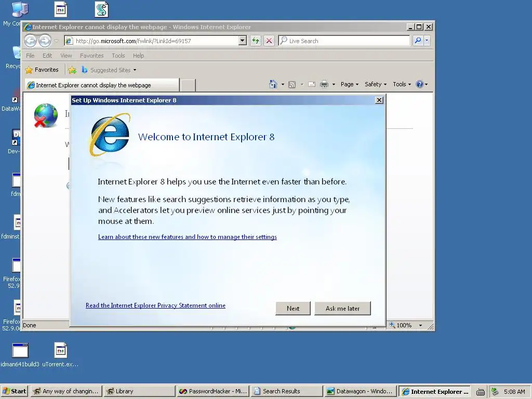Click the RSS Feeds icon
The width and height of the screenshot is (532, 399).
tap(292, 85)
